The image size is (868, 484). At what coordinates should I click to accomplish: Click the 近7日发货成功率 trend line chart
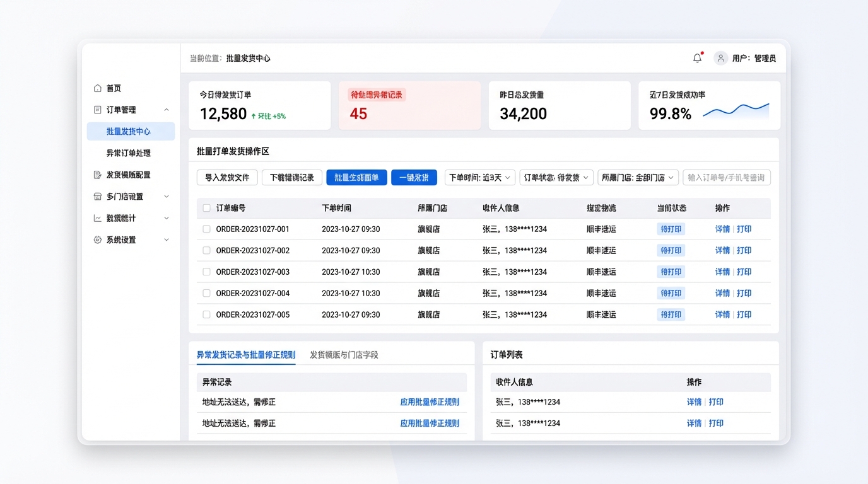736,110
